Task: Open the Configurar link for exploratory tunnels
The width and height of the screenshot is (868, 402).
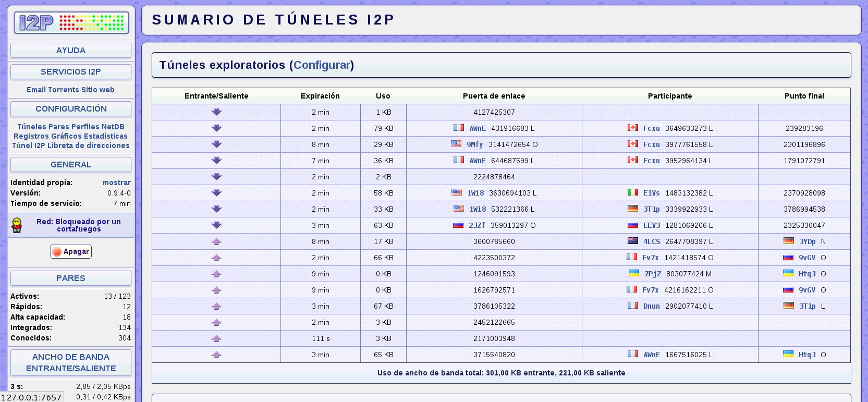Action: pyautogui.click(x=322, y=65)
